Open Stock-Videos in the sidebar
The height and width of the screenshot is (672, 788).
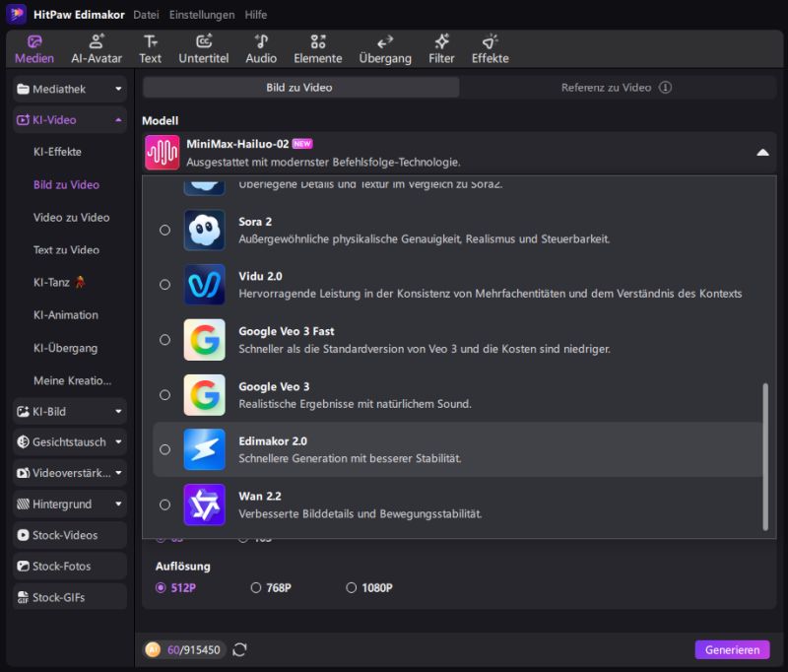(69, 536)
